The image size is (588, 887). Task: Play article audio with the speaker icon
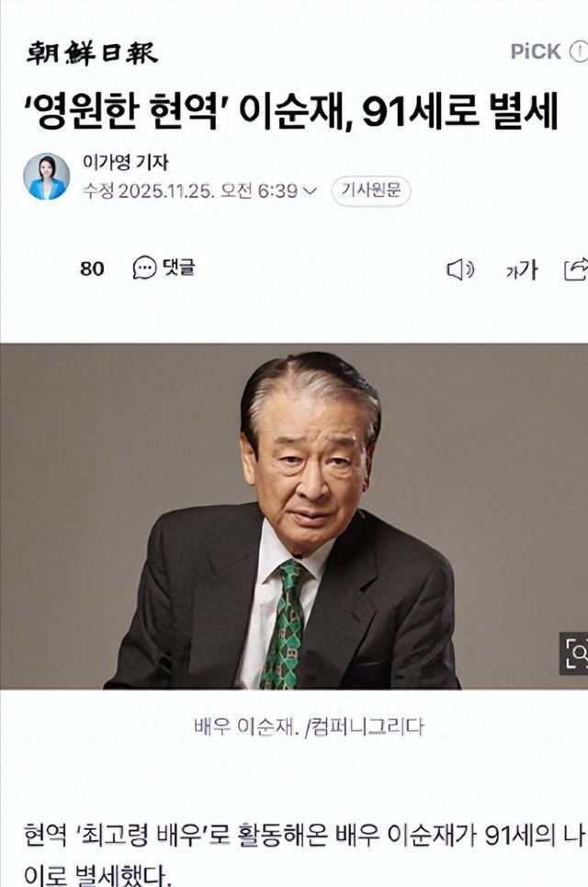461,270
